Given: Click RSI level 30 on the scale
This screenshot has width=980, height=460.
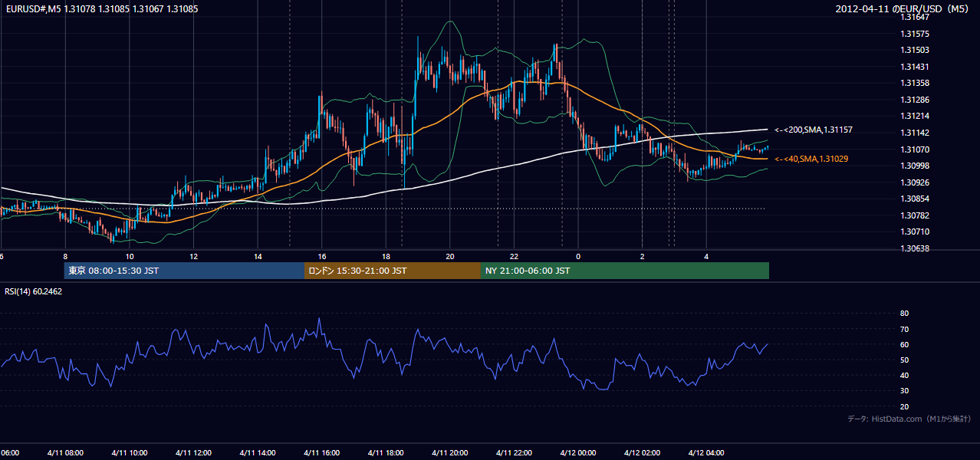Looking at the screenshot, I should pos(905,391).
